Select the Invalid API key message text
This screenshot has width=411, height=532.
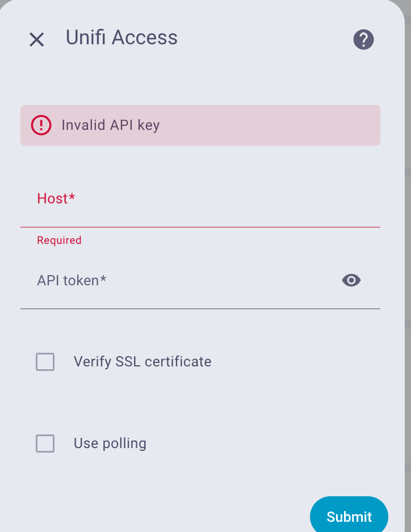click(111, 125)
